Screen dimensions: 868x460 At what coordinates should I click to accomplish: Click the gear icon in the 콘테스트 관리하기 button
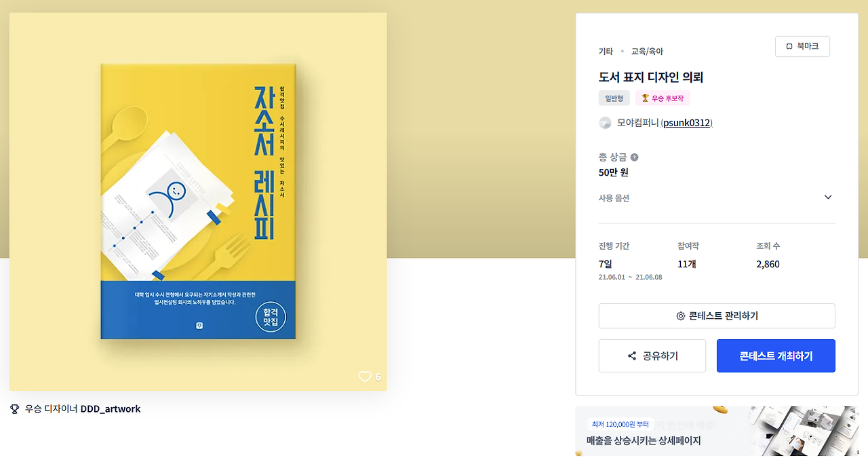pos(681,316)
